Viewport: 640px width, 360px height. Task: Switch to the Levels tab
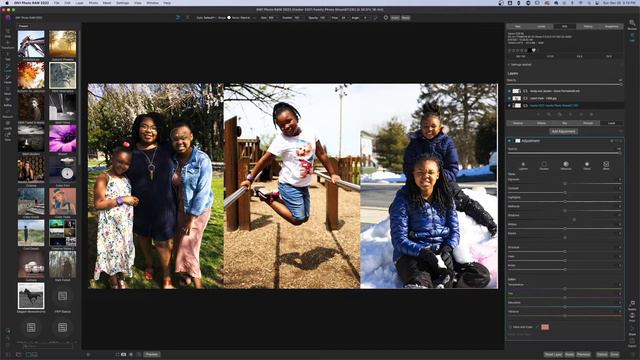(x=541, y=27)
